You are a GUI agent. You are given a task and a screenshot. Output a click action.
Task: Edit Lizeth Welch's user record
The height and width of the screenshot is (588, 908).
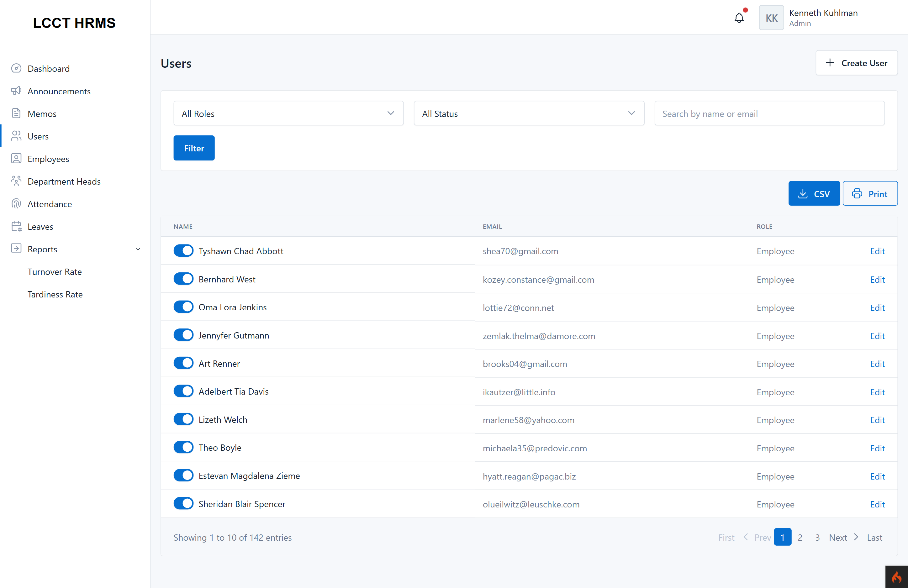877,420
